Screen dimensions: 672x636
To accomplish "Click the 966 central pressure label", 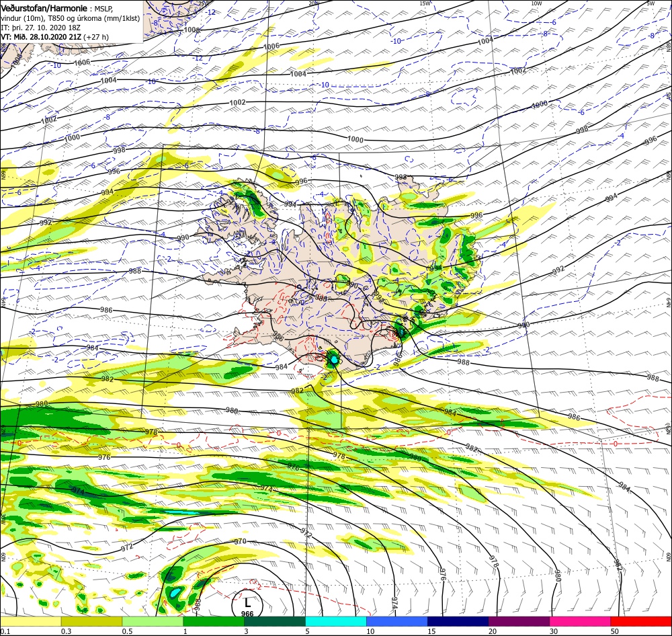I will coord(247,614).
